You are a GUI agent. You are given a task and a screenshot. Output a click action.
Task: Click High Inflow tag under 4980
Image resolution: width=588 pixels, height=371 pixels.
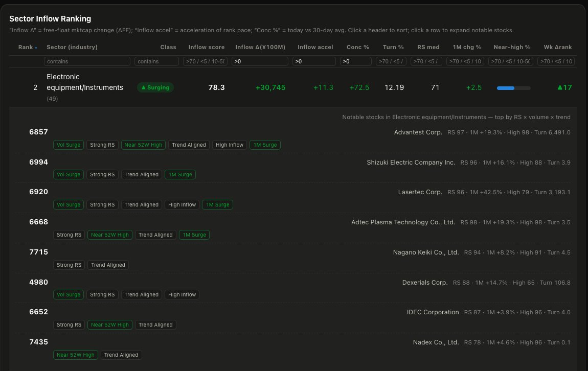tap(182, 295)
